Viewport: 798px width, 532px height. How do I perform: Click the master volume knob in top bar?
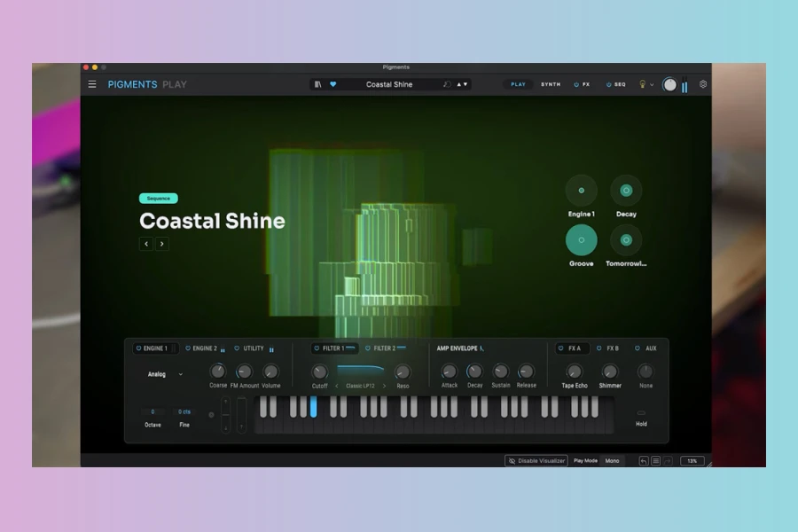click(669, 84)
